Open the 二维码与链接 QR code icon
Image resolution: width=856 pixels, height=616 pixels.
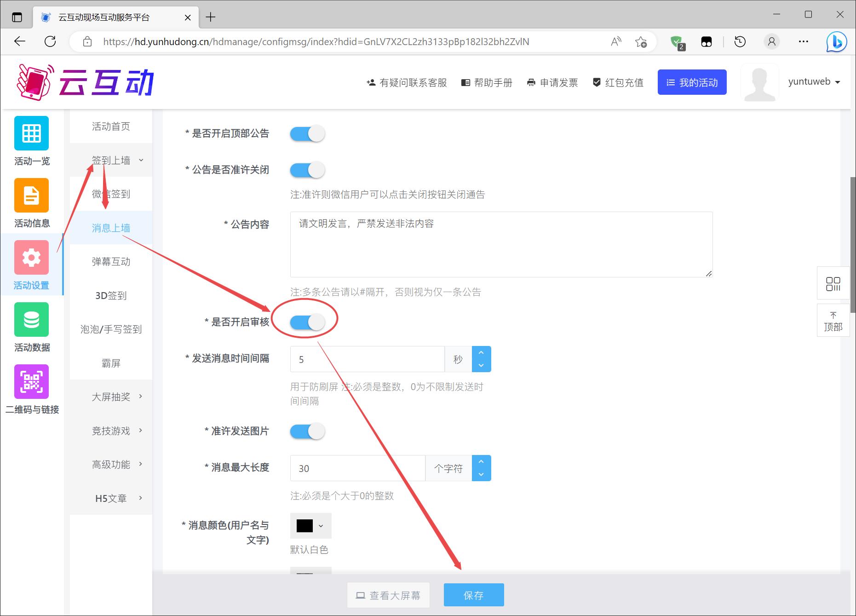pyautogui.click(x=31, y=382)
